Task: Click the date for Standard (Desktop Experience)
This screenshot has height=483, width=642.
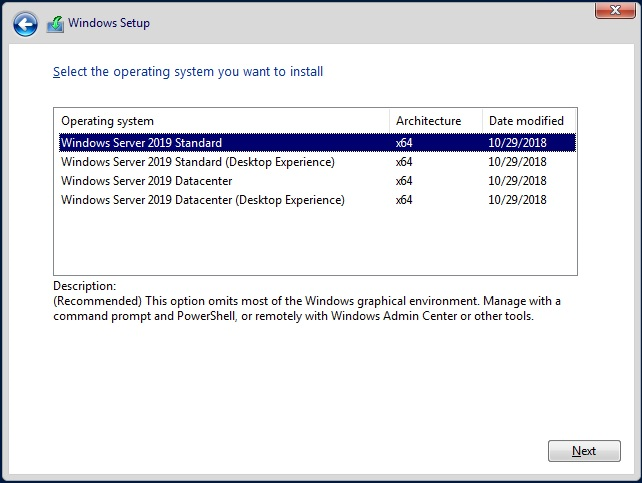Action: [517, 162]
